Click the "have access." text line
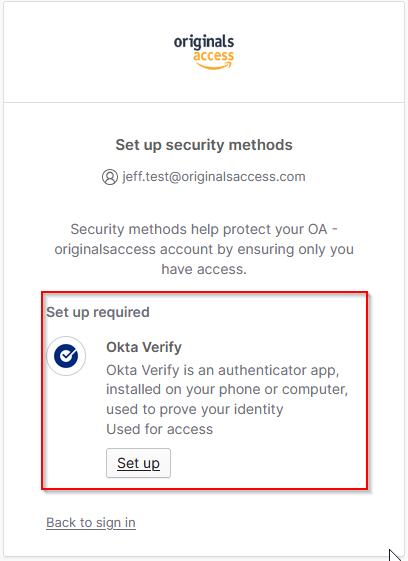 coord(204,269)
